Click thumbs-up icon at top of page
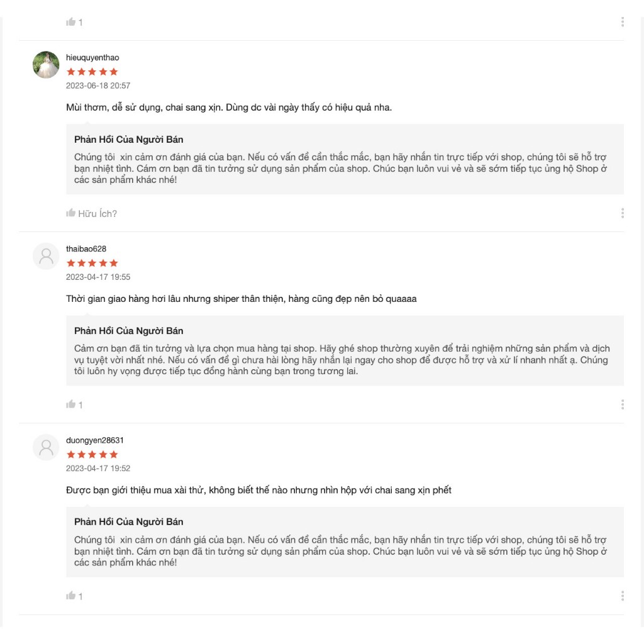The width and height of the screenshot is (644, 644). click(70, 22)
